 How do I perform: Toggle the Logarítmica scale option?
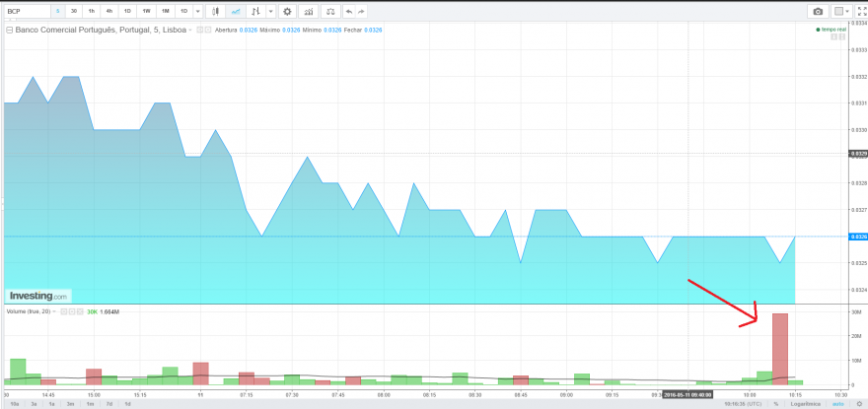(804, 404)
